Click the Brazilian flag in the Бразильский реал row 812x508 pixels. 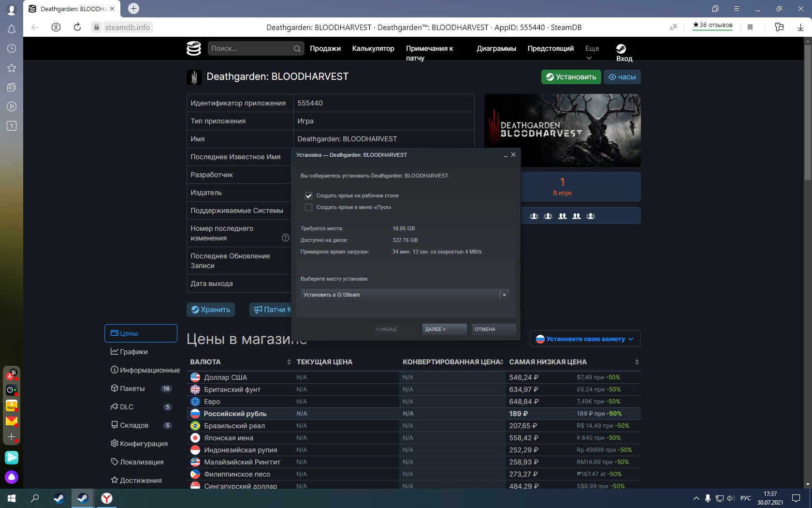195,426
